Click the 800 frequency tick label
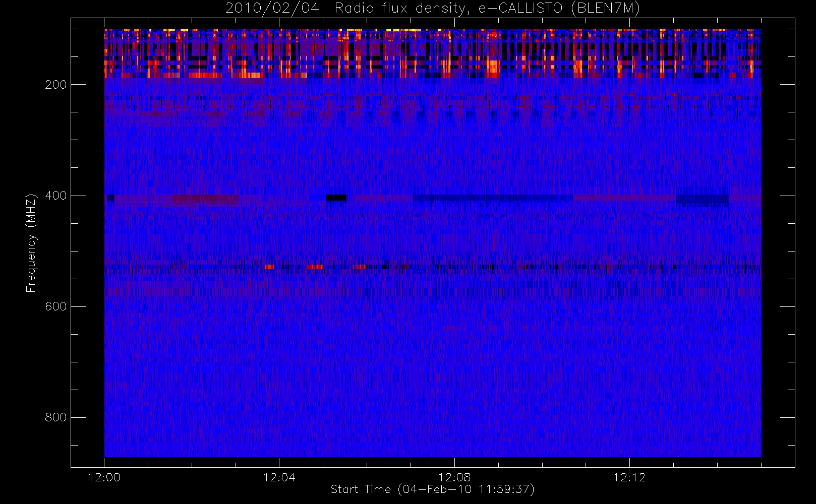The width and height of the screenshot is (816, 504). point(56,417)
